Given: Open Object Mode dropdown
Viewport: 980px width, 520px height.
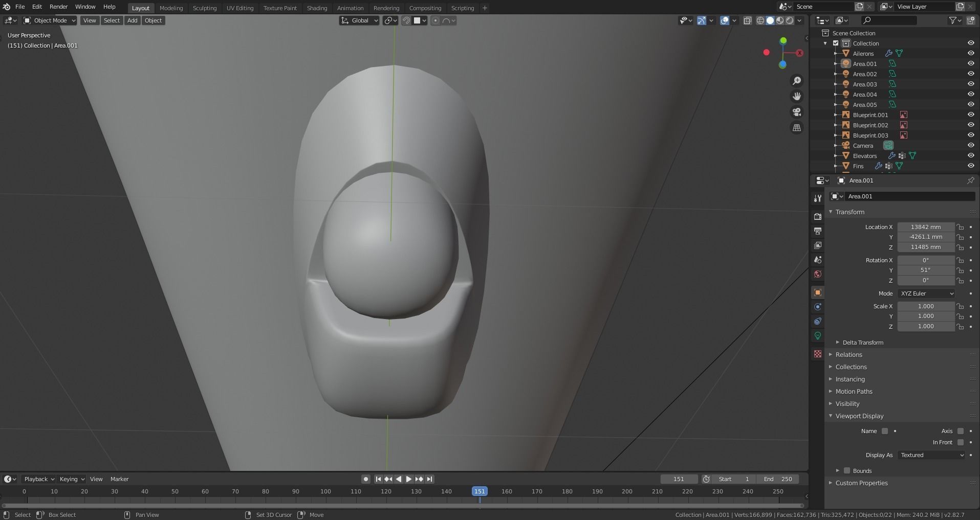Looking at the screenshot, I should click(50, 20).
